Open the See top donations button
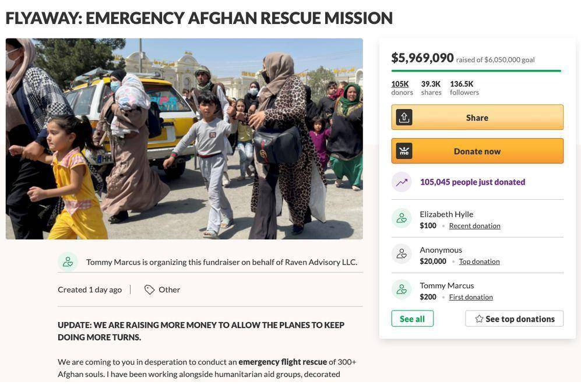 point(515,319)
